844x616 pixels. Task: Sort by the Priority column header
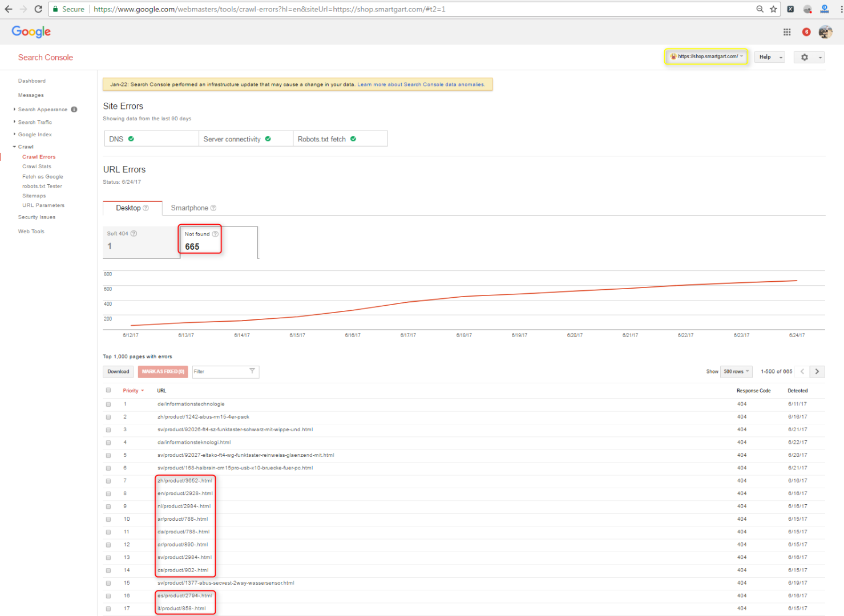133,391
